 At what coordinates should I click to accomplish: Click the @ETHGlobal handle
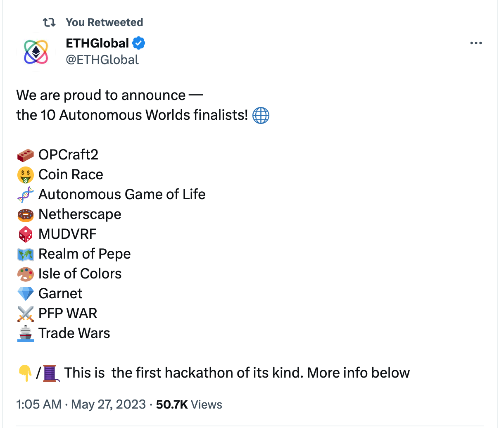tap(102, 60)
